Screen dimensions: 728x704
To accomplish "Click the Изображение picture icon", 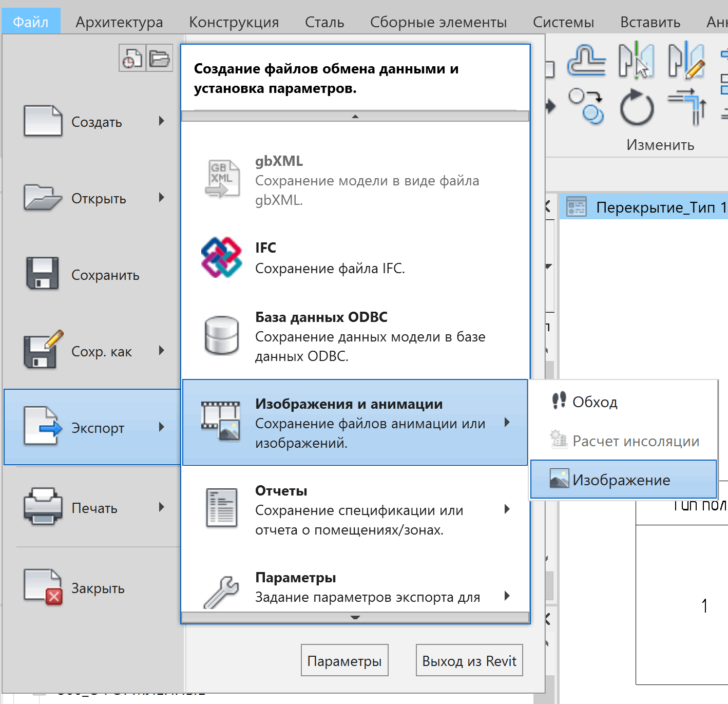I will coord(559,479).
